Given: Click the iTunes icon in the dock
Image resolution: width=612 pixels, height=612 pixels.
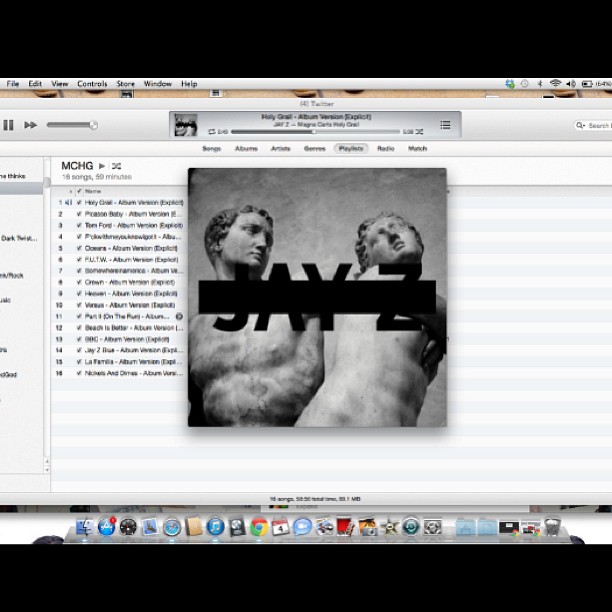Looking at the screenshot, I should [215, 527].
